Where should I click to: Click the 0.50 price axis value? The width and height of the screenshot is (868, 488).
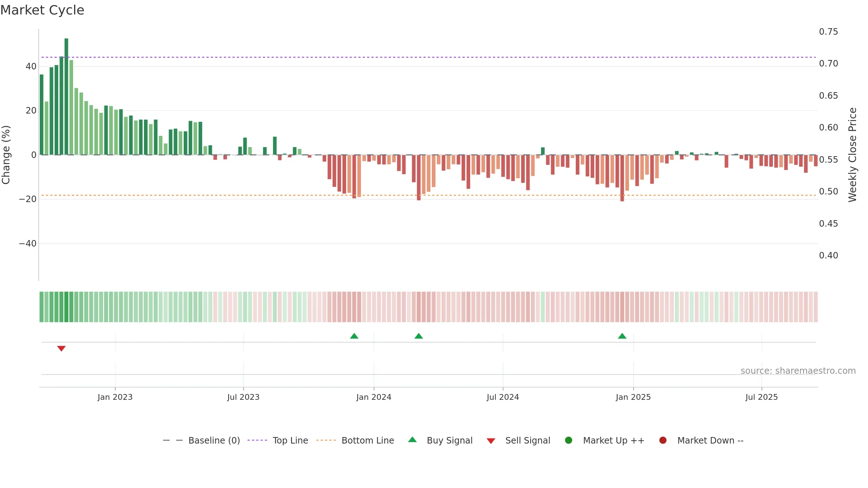click(x=829, y=192)
